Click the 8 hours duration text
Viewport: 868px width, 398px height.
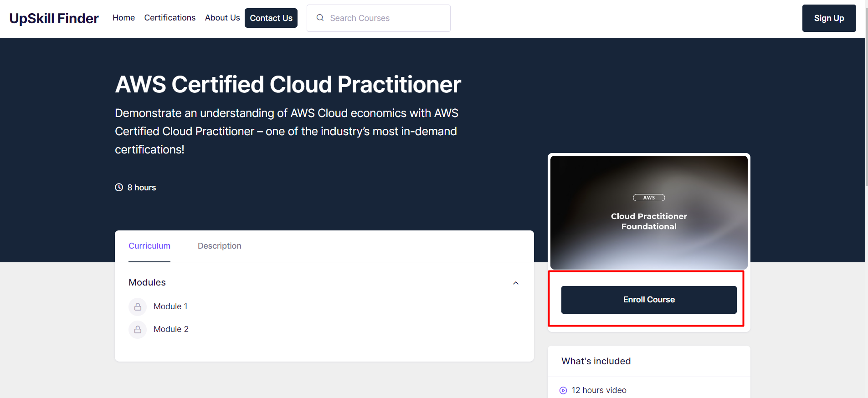coord(142,188)
